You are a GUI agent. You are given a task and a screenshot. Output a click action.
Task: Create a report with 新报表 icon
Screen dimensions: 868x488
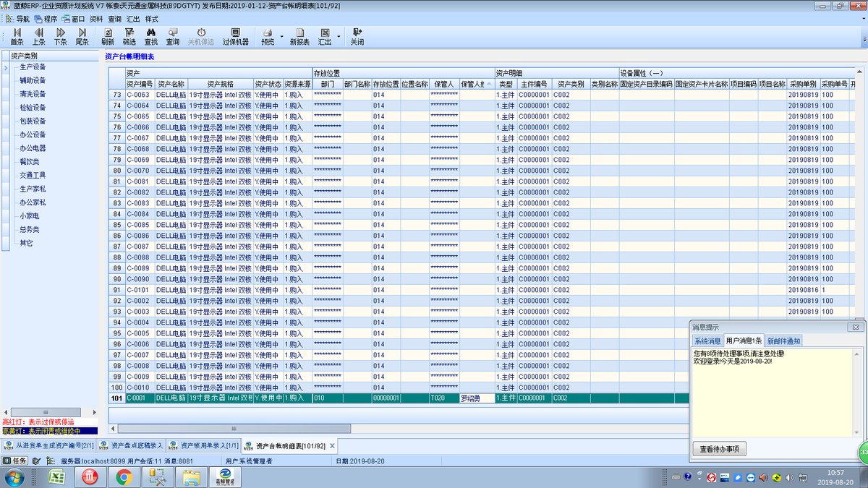coord(299,37)
